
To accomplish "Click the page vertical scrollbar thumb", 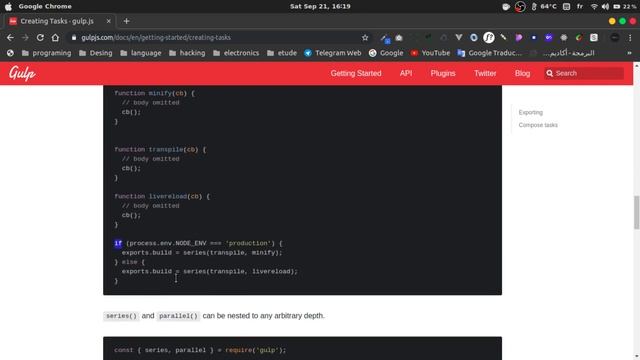I will [636, 212].
